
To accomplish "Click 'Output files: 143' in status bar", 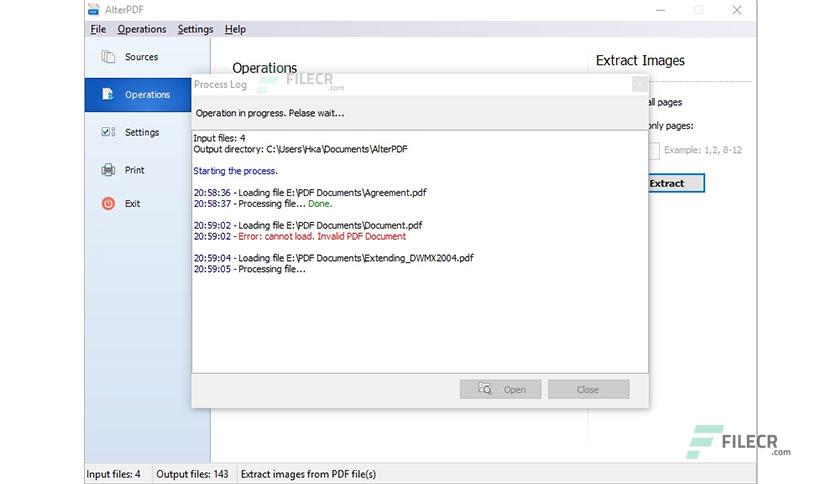I will 192,474.
